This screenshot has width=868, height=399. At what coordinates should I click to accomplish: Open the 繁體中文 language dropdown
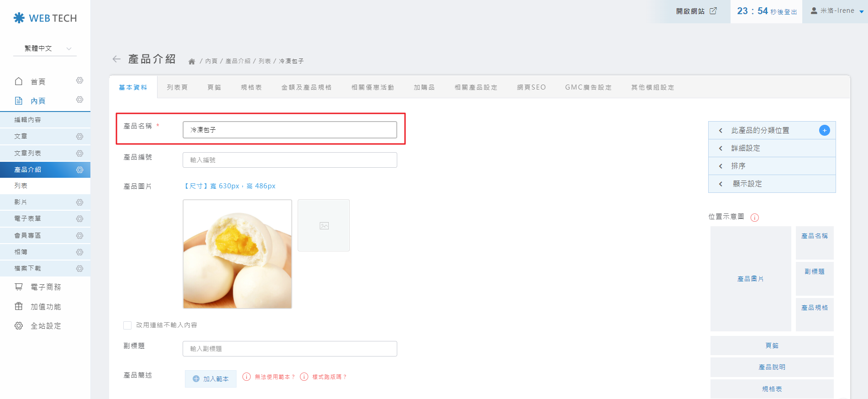point(45,48)
